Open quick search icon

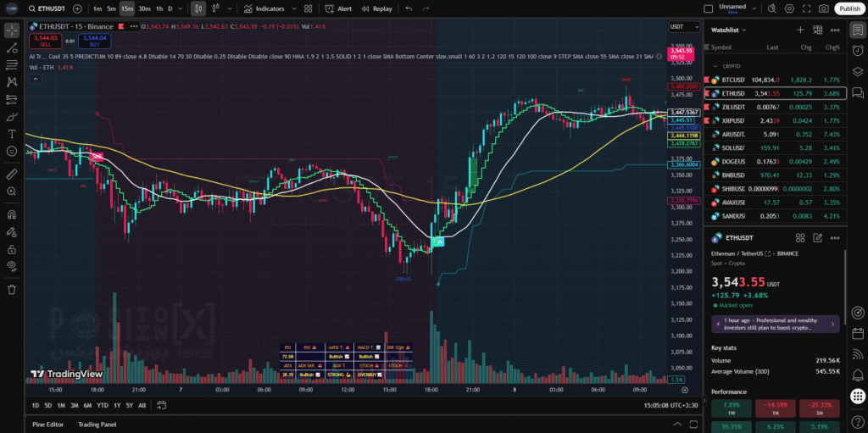tap(771, 8)
